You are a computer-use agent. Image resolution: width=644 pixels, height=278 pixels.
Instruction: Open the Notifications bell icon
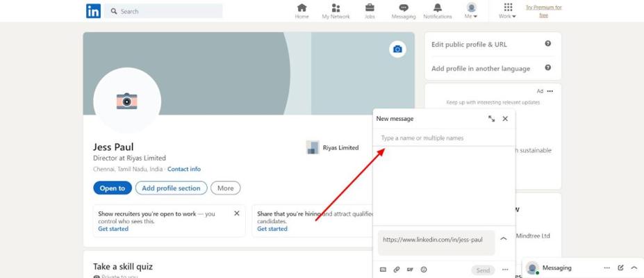(437, 8)
